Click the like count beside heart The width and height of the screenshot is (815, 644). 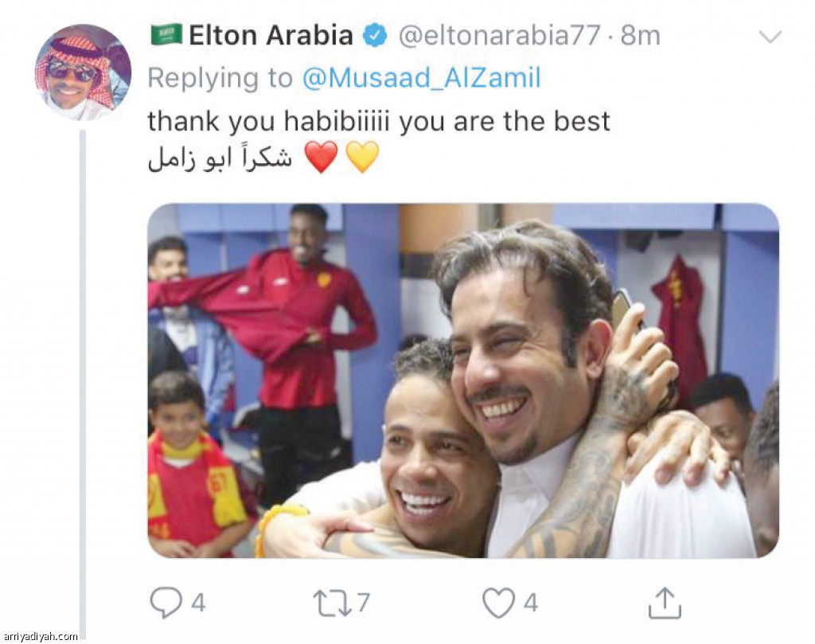[x=531, y=603]
